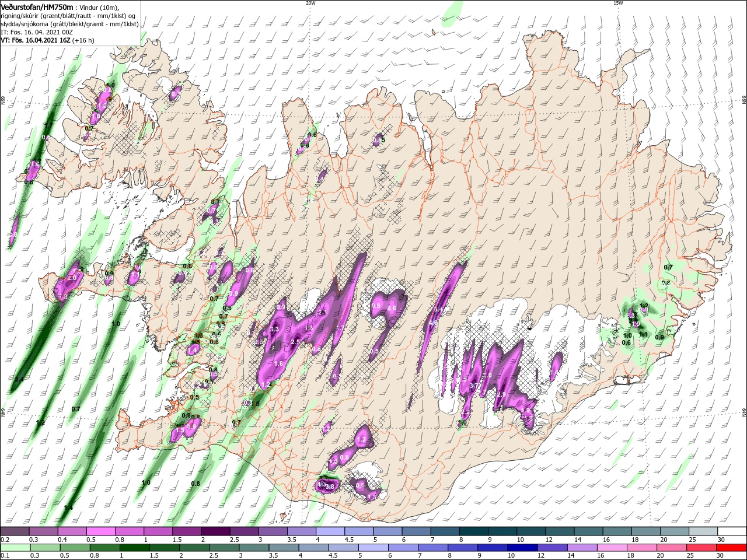
Task: Click the 'IT: Fös. 16. 04. 2021 00Z' line
Action: click(36, 32)
